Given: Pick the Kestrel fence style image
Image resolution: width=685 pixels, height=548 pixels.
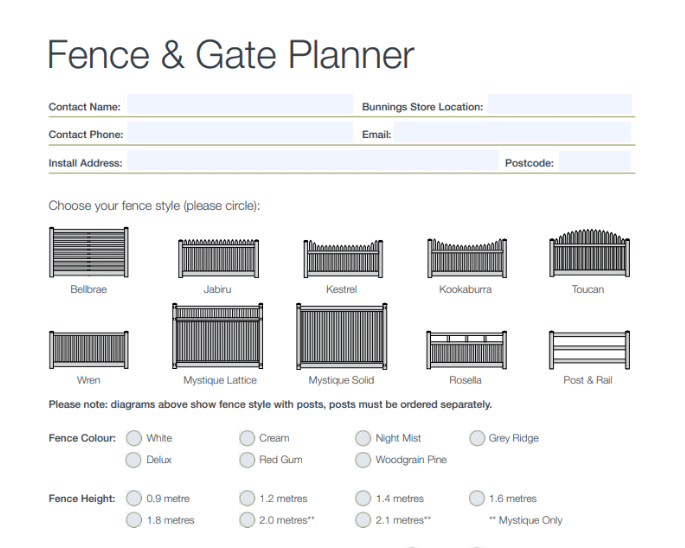Looking at the screenshot, I should point(343,259).
